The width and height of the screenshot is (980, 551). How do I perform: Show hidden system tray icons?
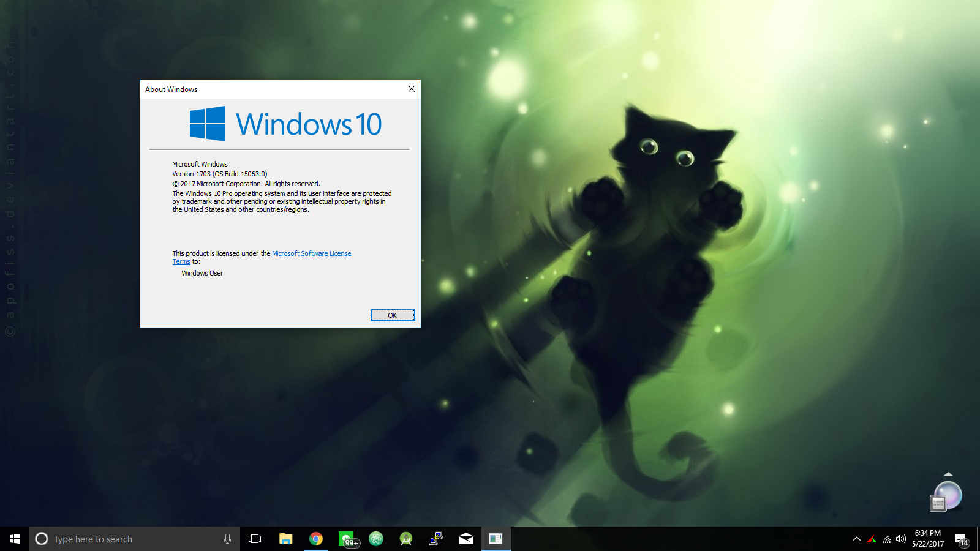[x=857, y=539]
